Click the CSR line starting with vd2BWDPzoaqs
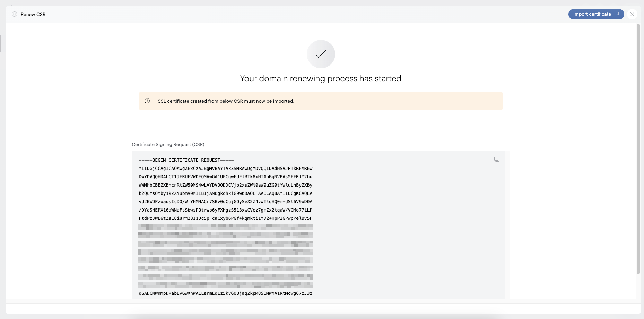Image resolution: width=644 pixels, height=319 pixels. (x=226, y=202)
